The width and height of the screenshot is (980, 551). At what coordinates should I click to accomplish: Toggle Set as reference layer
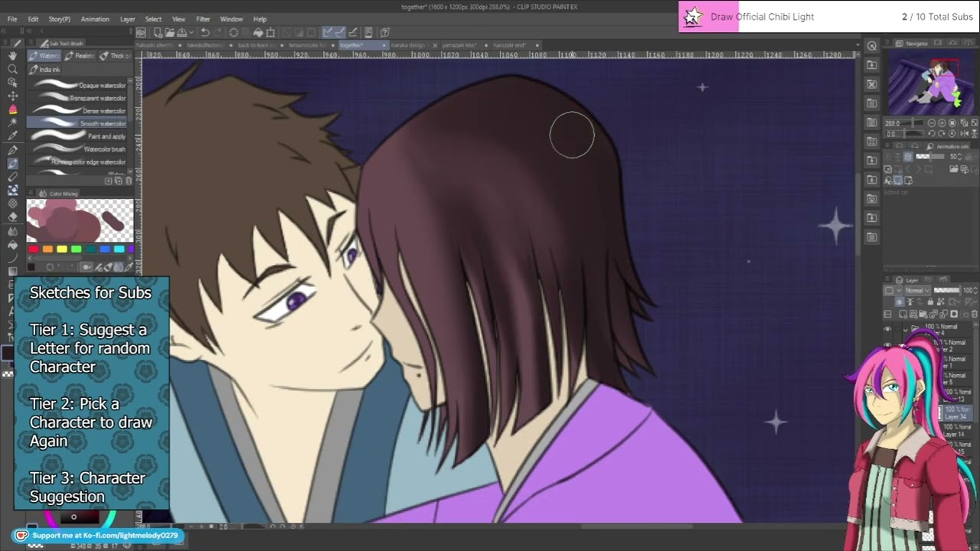(910, 302)
